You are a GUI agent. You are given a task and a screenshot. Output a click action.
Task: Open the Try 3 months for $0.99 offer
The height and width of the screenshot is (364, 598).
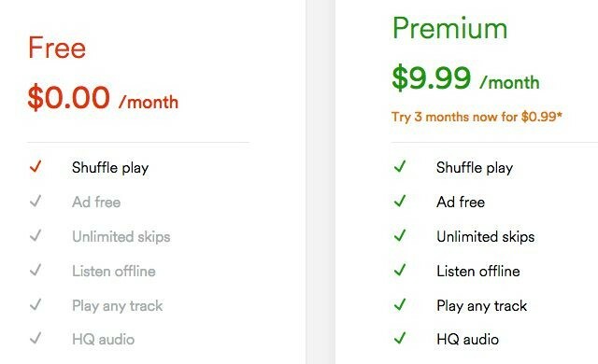pyautogui.click(x=477, y=117)
